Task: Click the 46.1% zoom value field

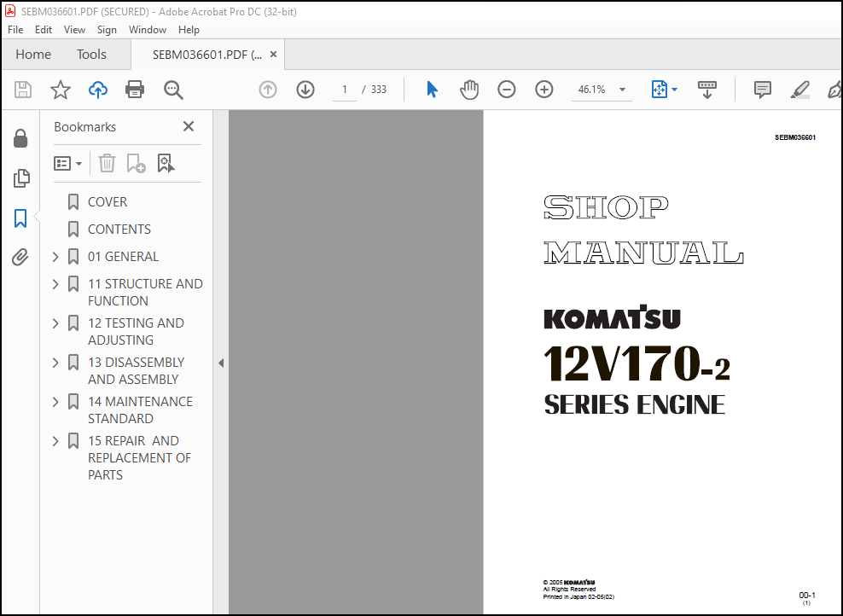Action: click(x=591, y=90)
